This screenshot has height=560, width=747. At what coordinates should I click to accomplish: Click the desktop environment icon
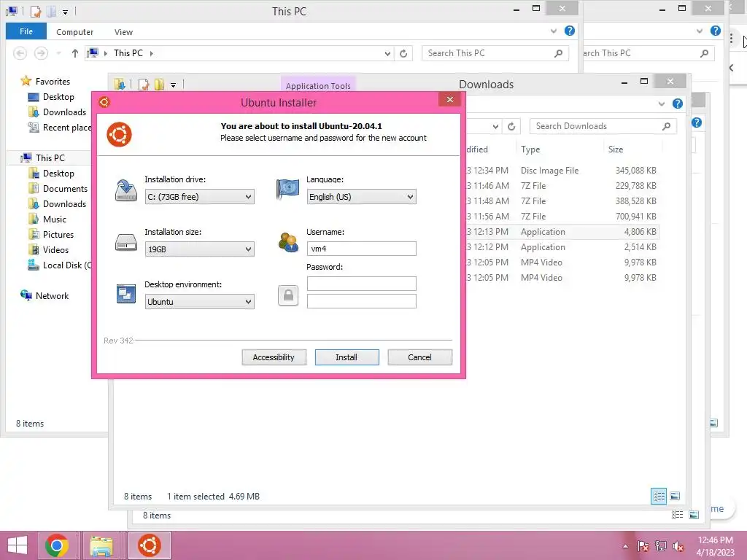tap(126, 293)
